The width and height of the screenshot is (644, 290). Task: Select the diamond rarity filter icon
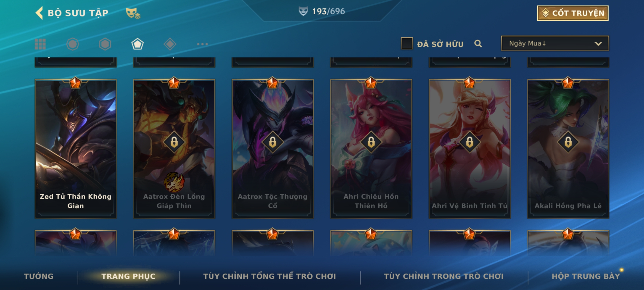point(170,44)
